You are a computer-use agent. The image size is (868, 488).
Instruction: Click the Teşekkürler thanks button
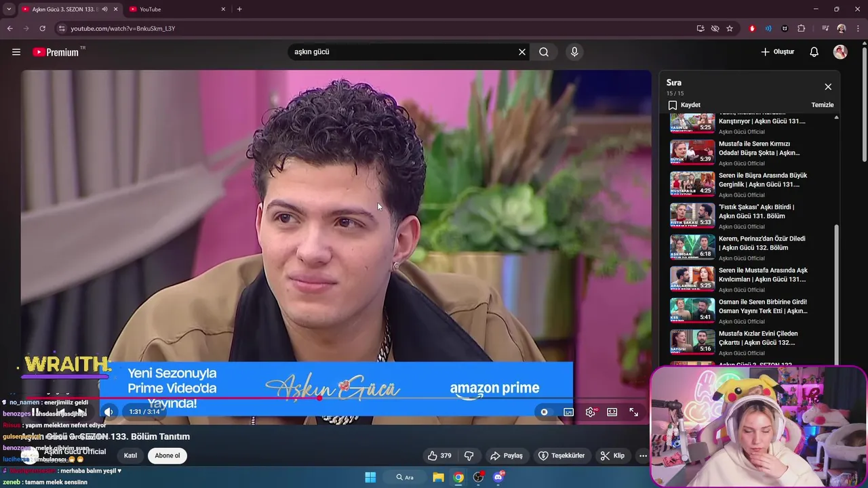coord(561,456)
